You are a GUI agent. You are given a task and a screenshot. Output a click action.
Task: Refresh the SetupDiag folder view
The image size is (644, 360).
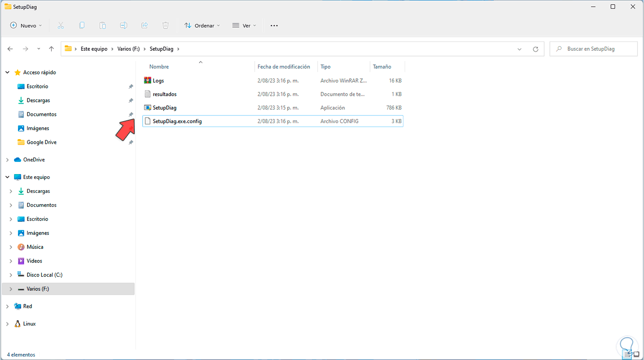pyautogui.click(x=535, y=49)
